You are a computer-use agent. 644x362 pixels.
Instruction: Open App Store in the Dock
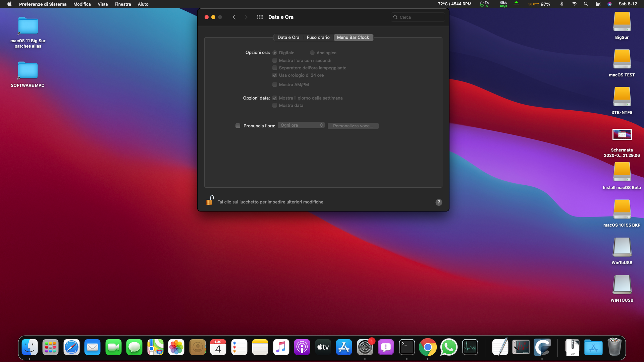tap(344, 347)
